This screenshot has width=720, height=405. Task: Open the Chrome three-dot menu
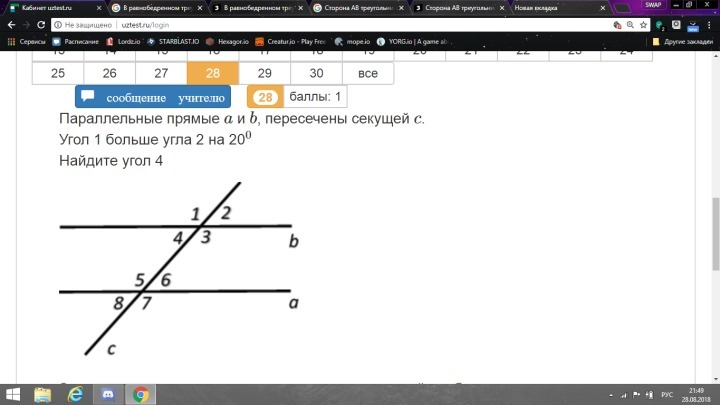point(709,25)
